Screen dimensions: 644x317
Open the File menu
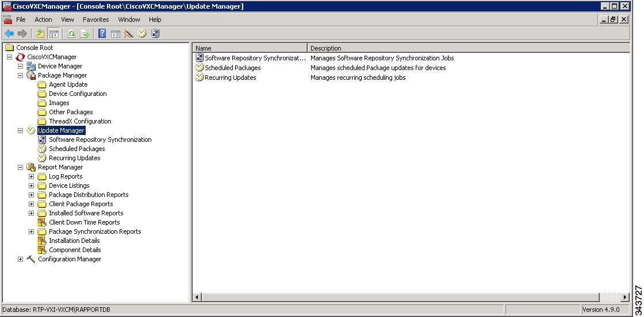click(x=21, y=20)
